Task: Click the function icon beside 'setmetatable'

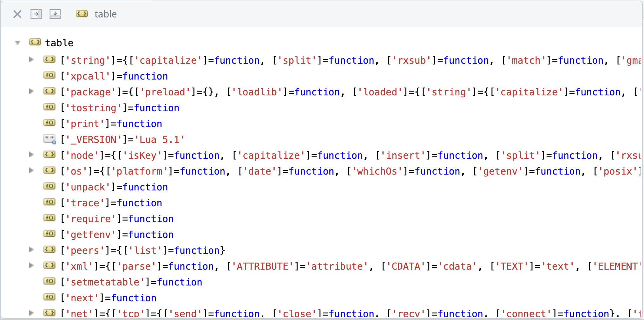Action: (x=49, y=281)
